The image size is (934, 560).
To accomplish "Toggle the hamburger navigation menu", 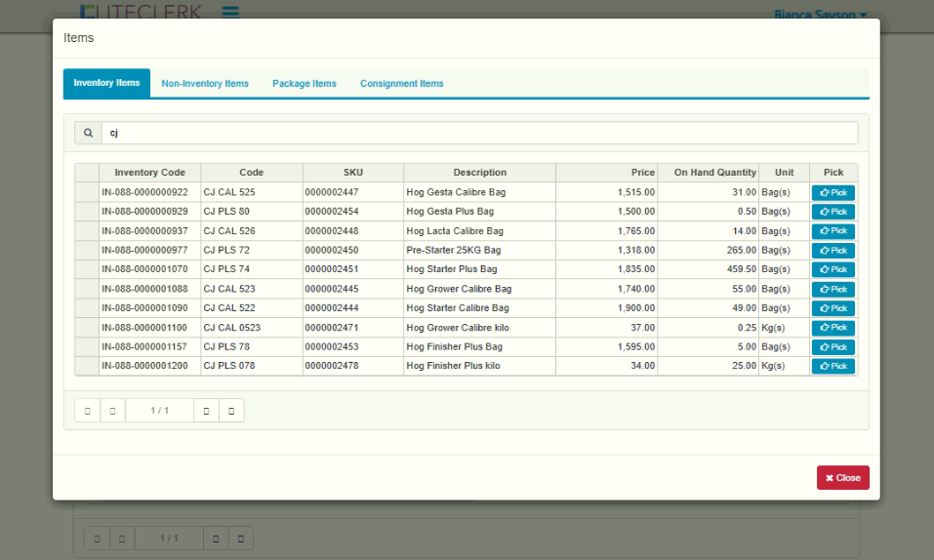I will pyautogui.click(x=230, y=13).
